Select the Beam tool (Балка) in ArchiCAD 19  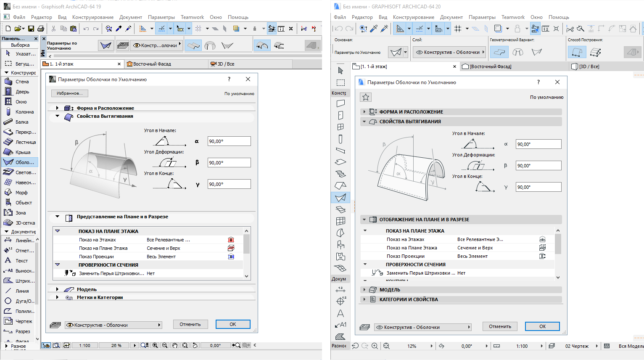tap(20, 122)
